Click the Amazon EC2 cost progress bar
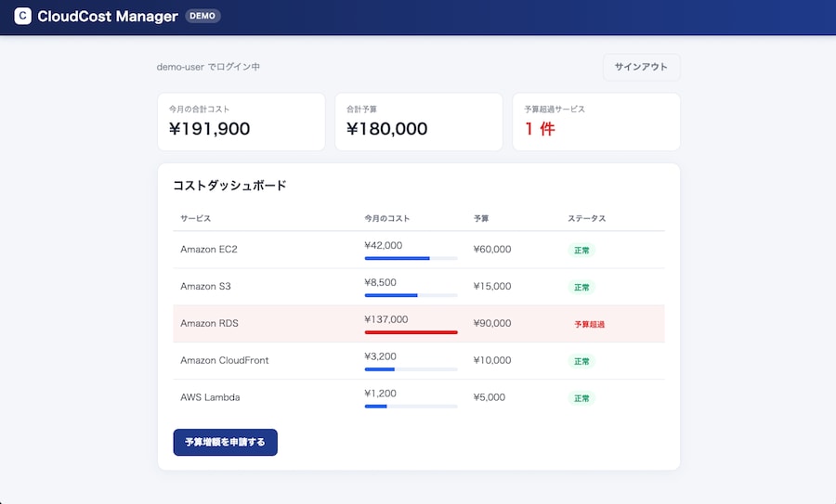The image size is (836, 504). (411, 258)
